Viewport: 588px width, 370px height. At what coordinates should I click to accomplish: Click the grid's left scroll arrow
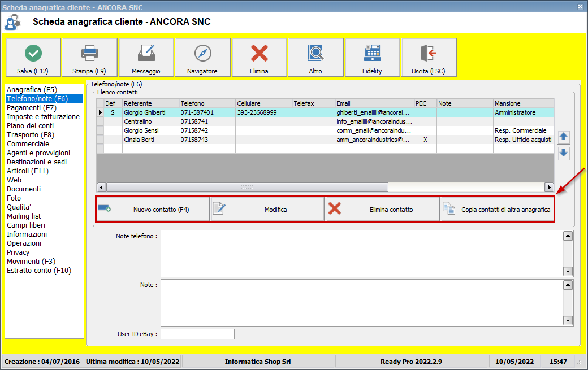101,187
